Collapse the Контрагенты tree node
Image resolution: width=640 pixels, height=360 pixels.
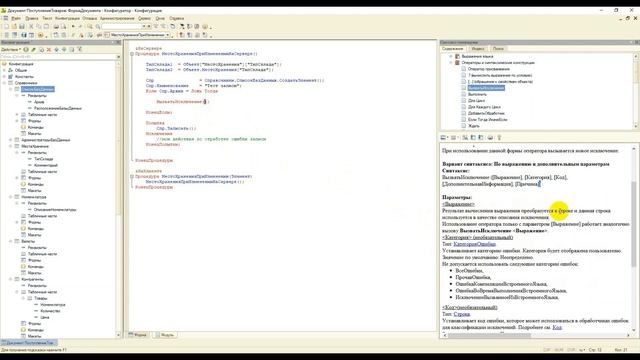(x=11, y=279)
